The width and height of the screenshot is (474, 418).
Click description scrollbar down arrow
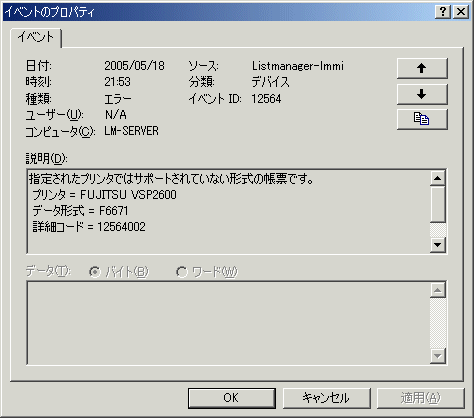coord(438,245)
